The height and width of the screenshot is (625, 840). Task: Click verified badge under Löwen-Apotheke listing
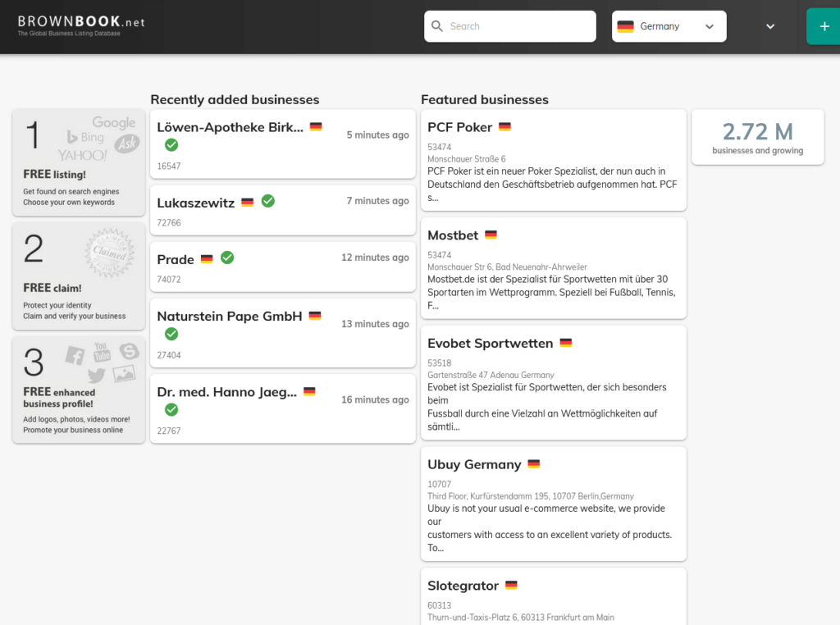171,145
